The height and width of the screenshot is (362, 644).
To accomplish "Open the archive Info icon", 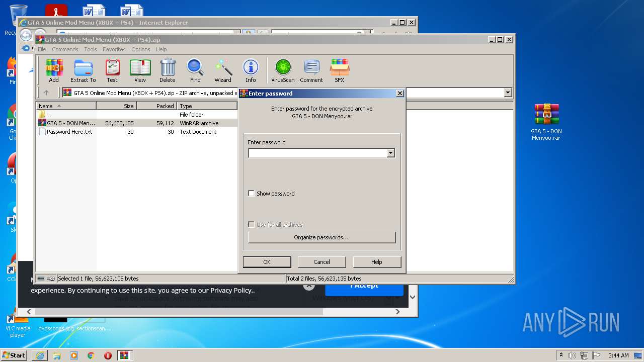I will [x=251, y=70].
